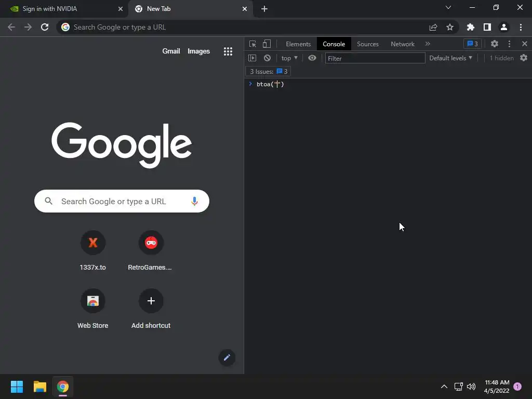
Task: Focus the Google search box on page
Action: [122, 201]
